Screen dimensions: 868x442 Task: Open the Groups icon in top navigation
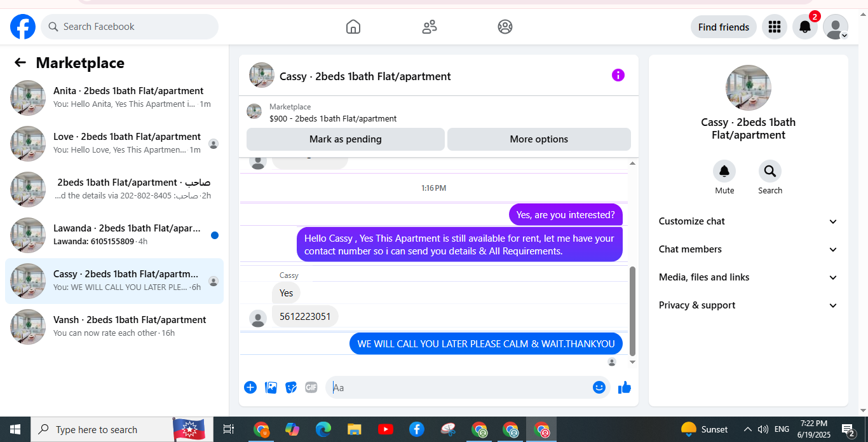pyautogui.click(x=505, y=27)
